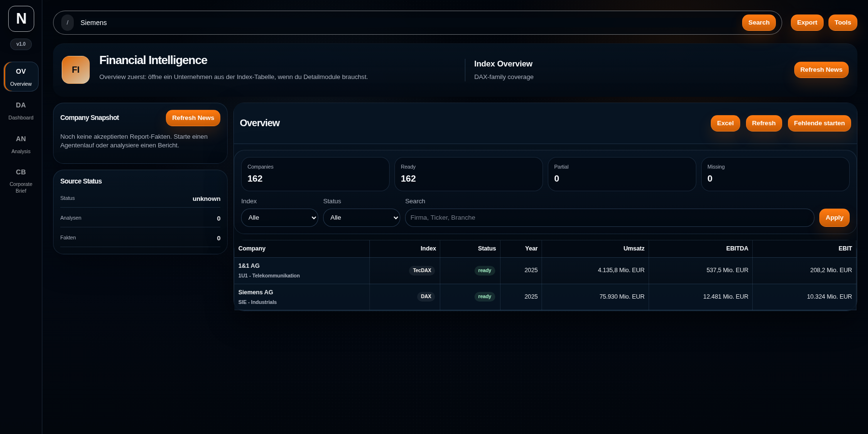Click the ready badge for 1&1 AG

pos(485,271)
